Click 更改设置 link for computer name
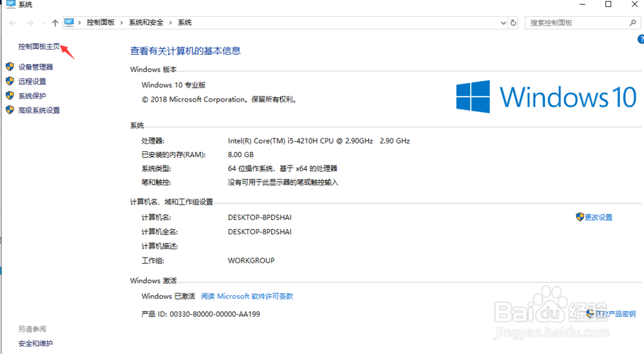644x354 pixels. tap(598, 218)
